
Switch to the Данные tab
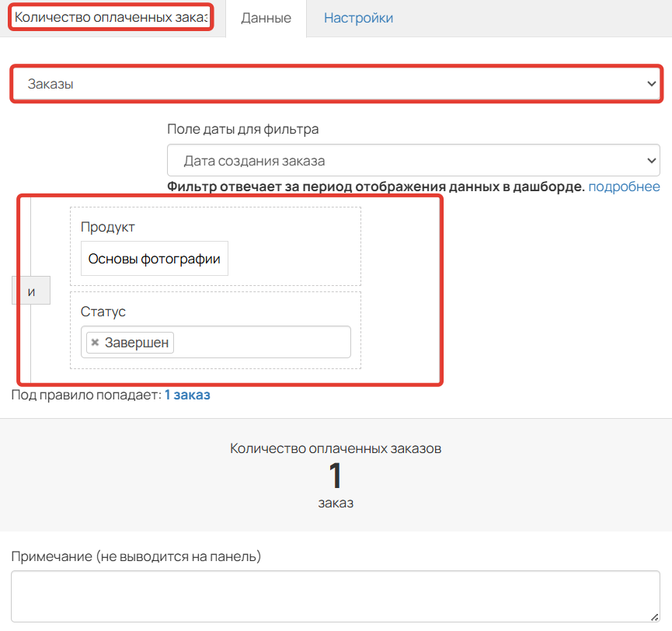pos(266,18)
